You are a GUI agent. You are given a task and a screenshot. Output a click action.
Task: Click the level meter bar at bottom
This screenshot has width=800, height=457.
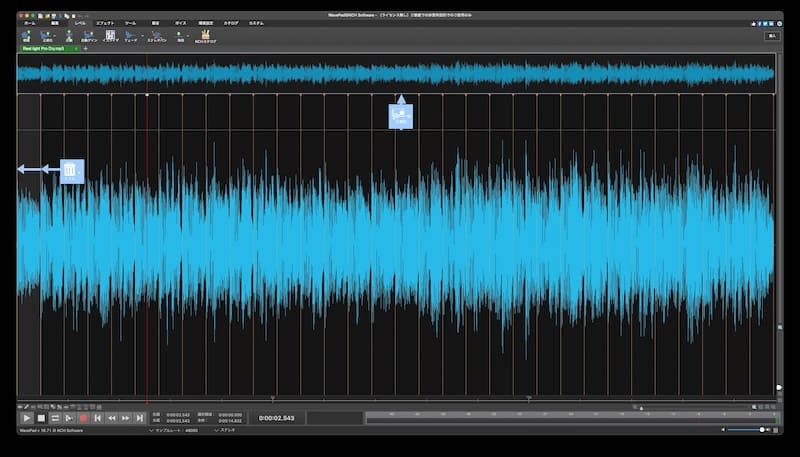click(572, 418)
